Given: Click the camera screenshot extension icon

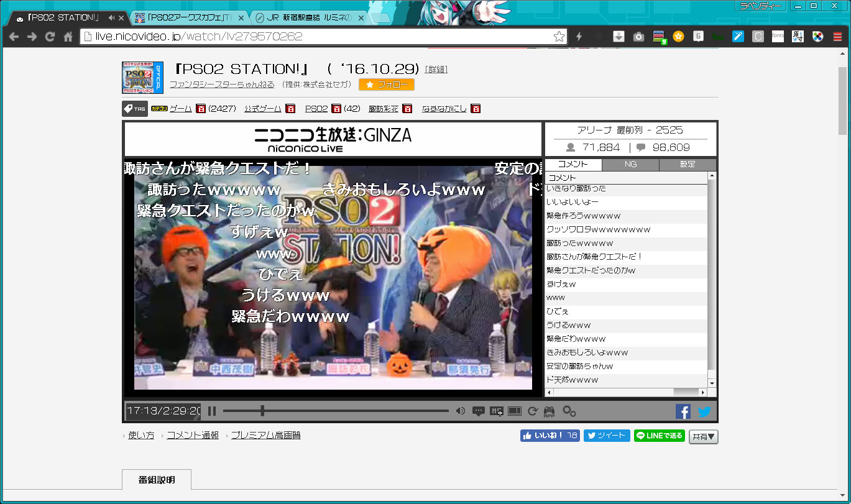Looking at the screenshot, I should point(638,37).
